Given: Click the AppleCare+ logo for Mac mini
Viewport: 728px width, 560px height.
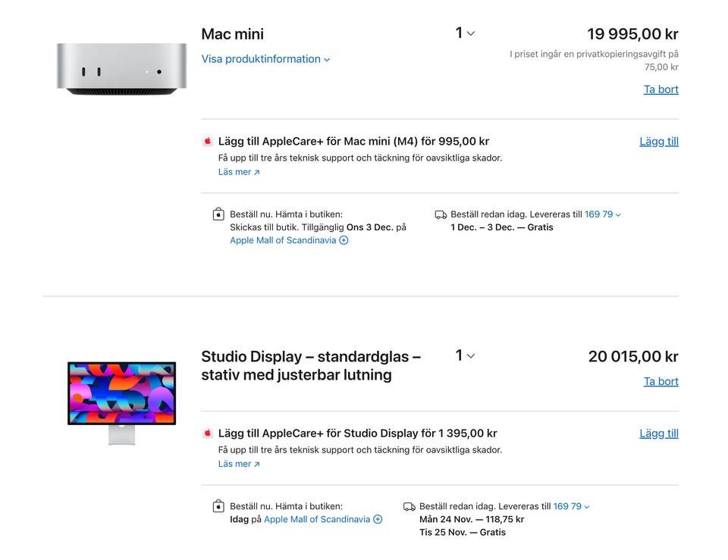Looking at the screenshot, I should [x=208, y=141].
